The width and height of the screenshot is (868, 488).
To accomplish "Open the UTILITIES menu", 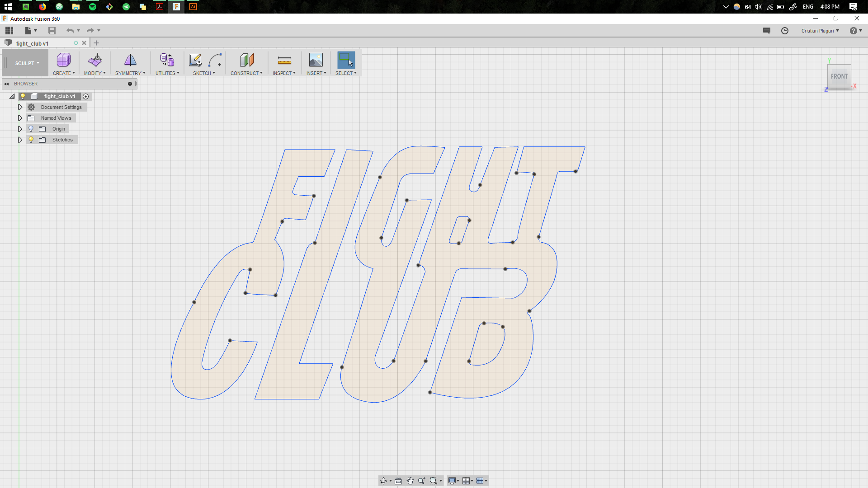I will pyautogui.click(x=167, y=73).
